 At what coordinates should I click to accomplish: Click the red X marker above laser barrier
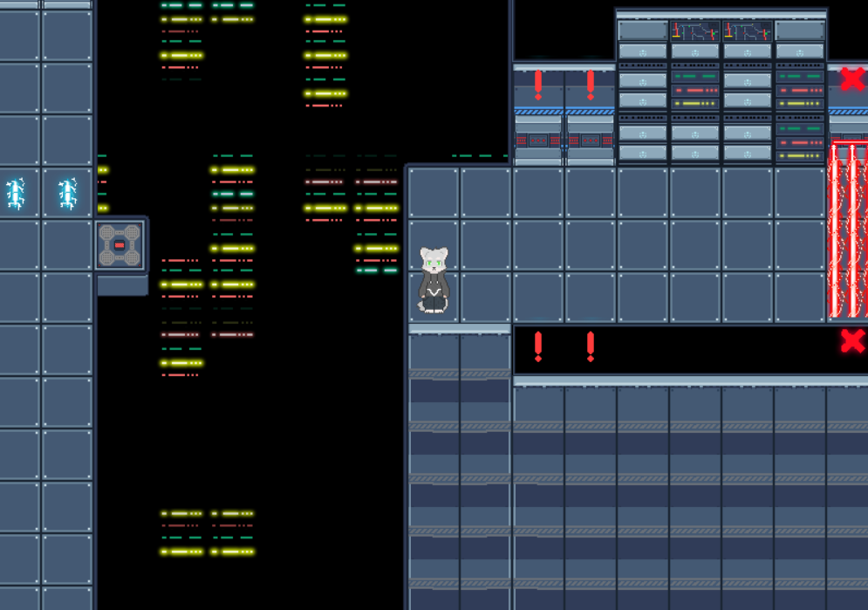[853, 79]
